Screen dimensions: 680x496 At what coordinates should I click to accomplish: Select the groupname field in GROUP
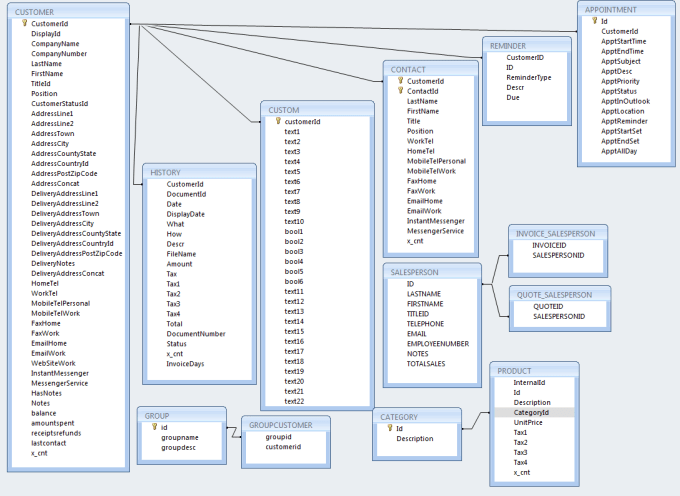180,437
